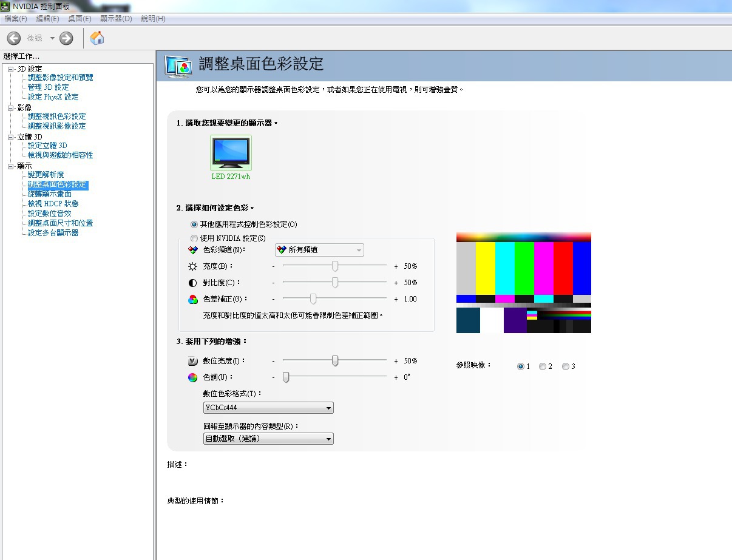Click the digital vibrance icon
Screen dimensions: 732x560
pos(192,361)
